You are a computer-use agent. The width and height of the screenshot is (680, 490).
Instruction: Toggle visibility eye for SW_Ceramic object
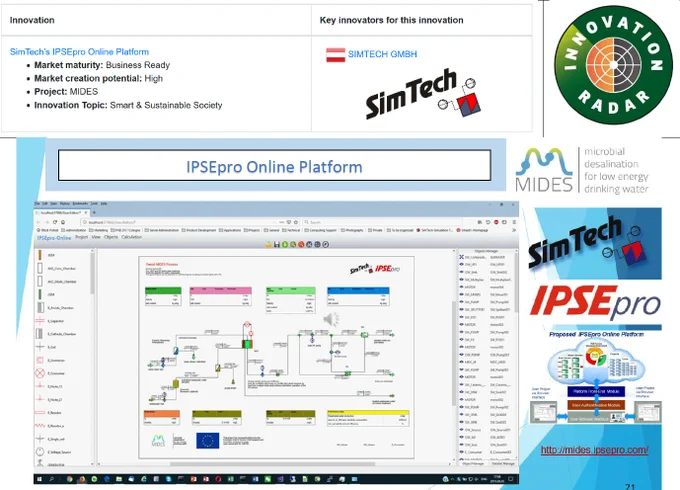coord(462,384)
